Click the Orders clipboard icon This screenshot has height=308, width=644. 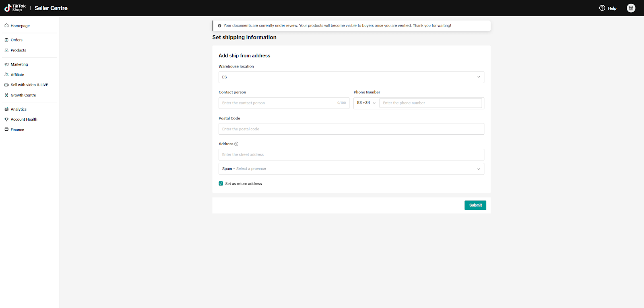pos(6,40)
